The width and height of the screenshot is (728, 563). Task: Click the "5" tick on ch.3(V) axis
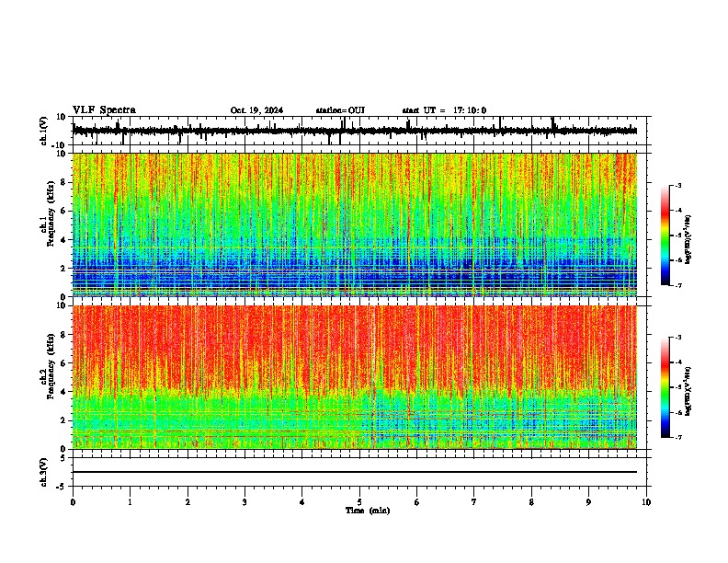coord(63,458)
